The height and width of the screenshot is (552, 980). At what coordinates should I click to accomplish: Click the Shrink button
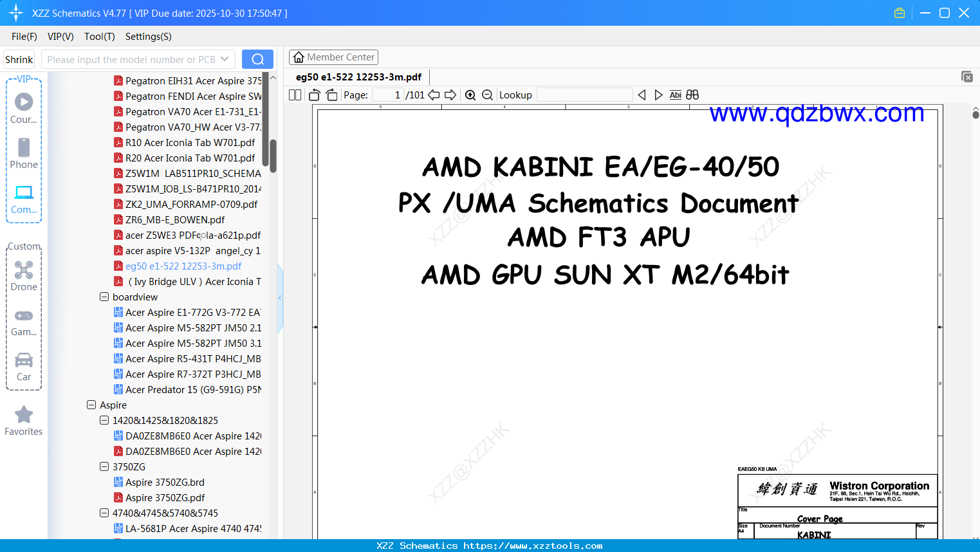(x=19, y=59)
